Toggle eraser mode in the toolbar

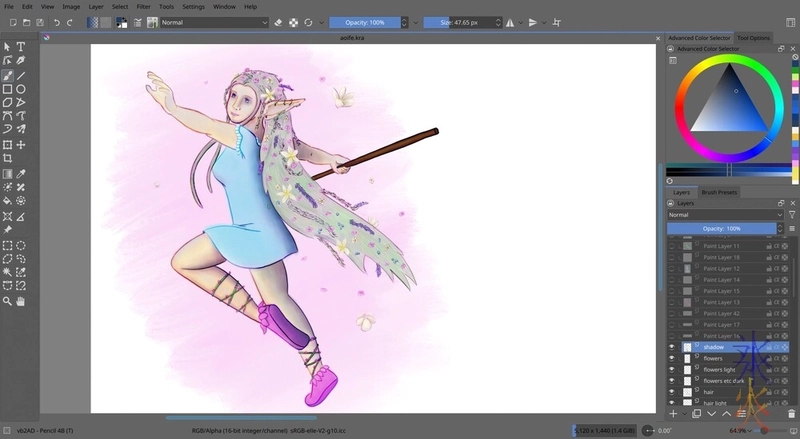278,22
